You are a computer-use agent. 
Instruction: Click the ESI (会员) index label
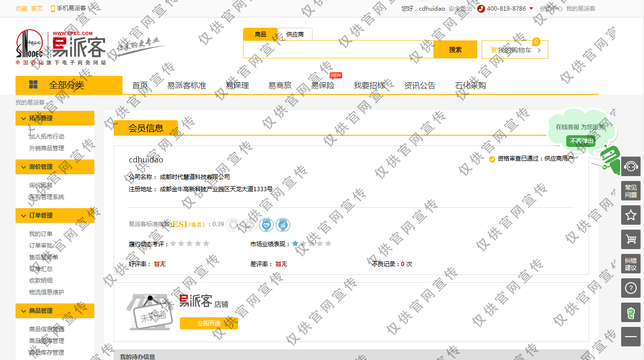coord(190,224)
